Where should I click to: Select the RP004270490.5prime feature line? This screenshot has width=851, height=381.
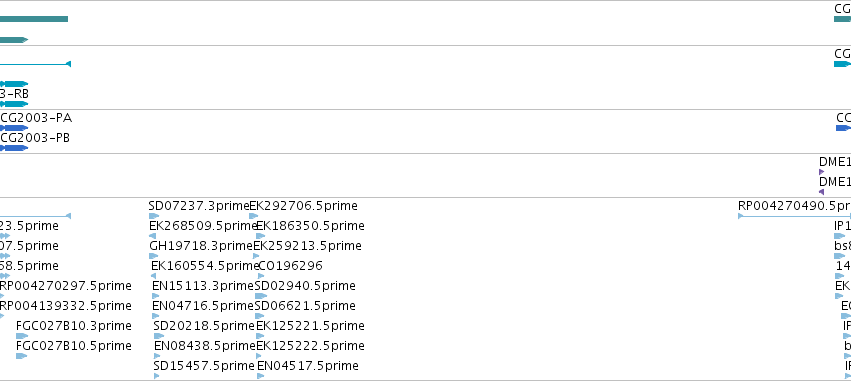[795, 216]
